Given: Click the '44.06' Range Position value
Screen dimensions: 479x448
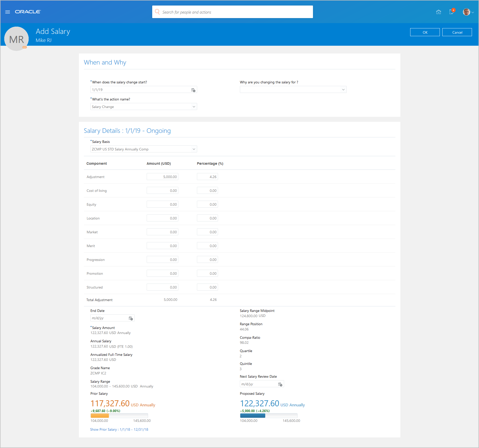Looking at the screenshot, I should [x=244, y=329].
